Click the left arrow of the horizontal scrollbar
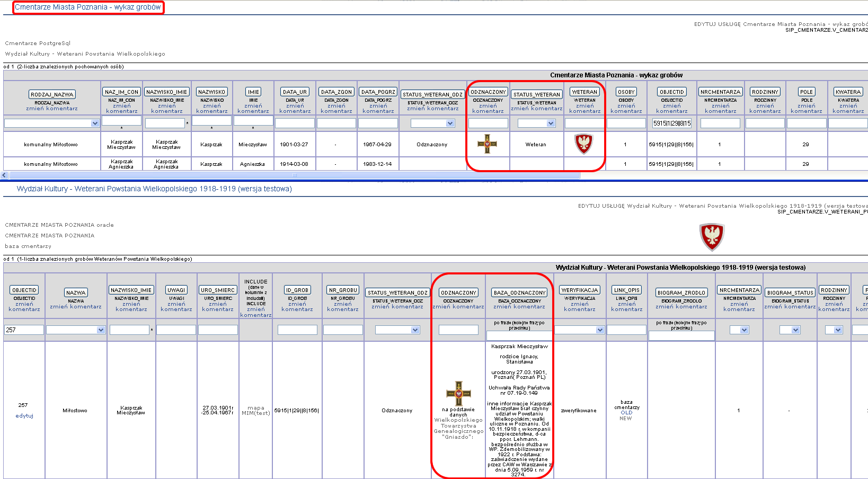868x479 pixels. [x=5, y=175]
